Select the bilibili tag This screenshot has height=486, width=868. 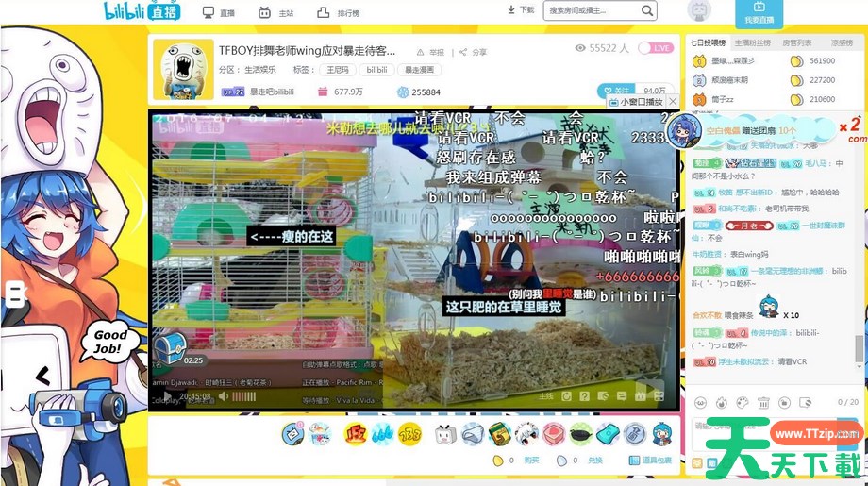click(376, 70)
